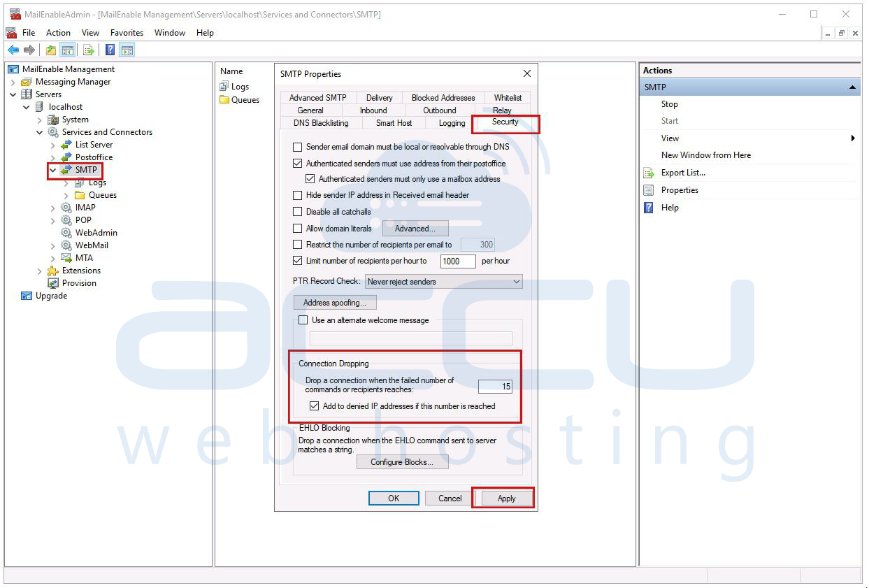
Task: Click the blue Back arrow toolbar icon
Action: pos(13,50)
